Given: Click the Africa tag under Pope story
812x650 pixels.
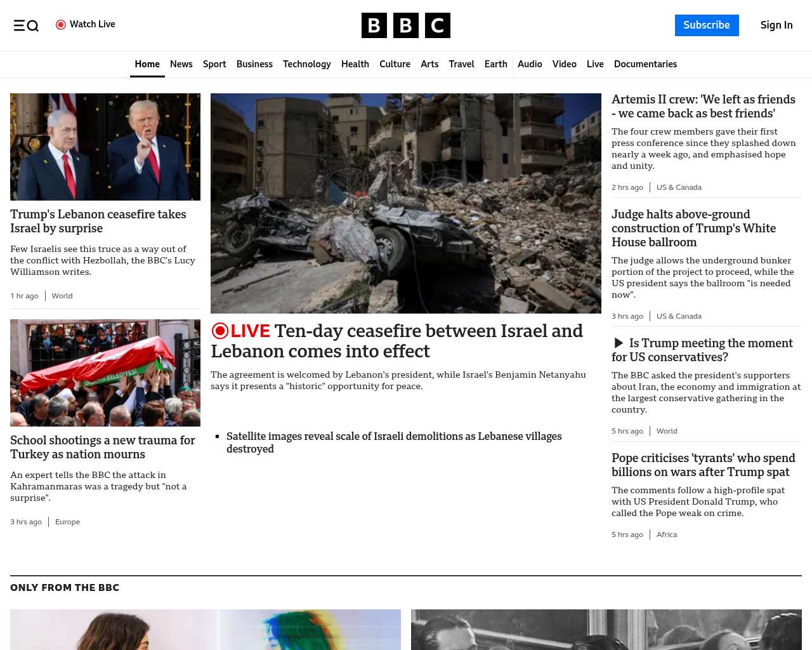Looking at the screenshot, I should [667, 534].
